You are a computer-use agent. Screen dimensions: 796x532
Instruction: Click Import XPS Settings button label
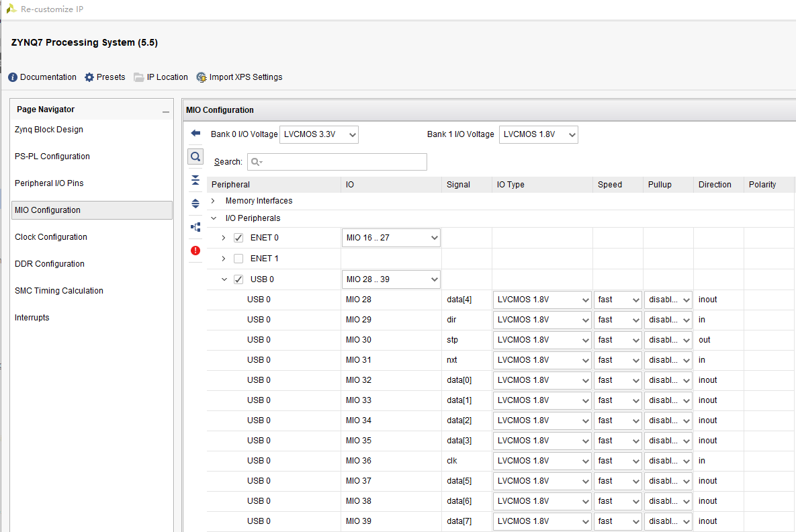(x=246, y=77)
